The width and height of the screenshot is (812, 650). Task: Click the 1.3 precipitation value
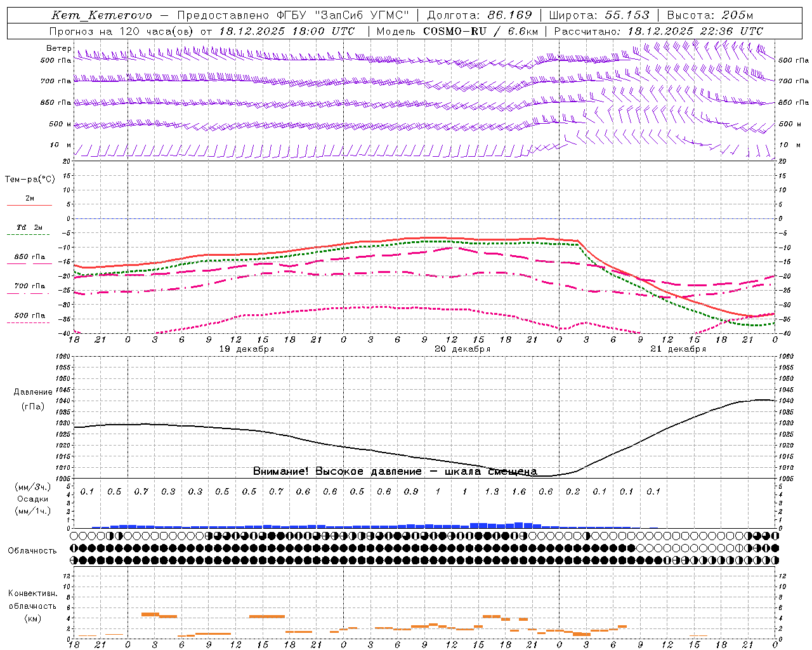pos(492,492)
